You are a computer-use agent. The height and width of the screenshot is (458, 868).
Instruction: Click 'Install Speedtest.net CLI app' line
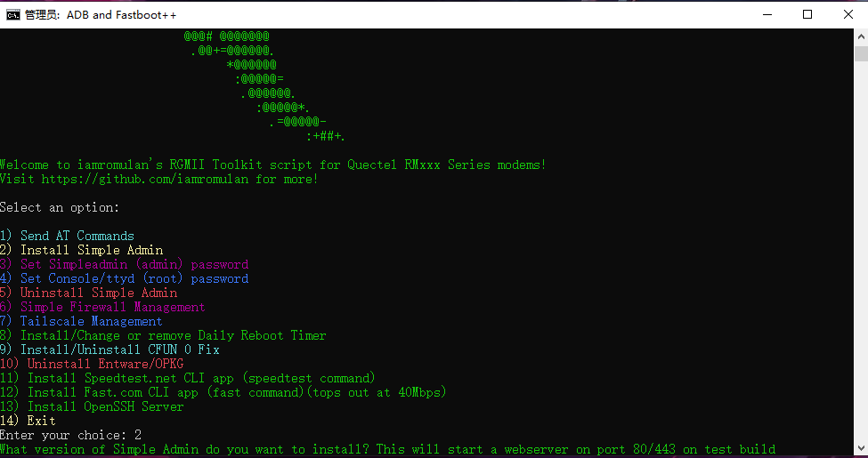pos(188,378)
